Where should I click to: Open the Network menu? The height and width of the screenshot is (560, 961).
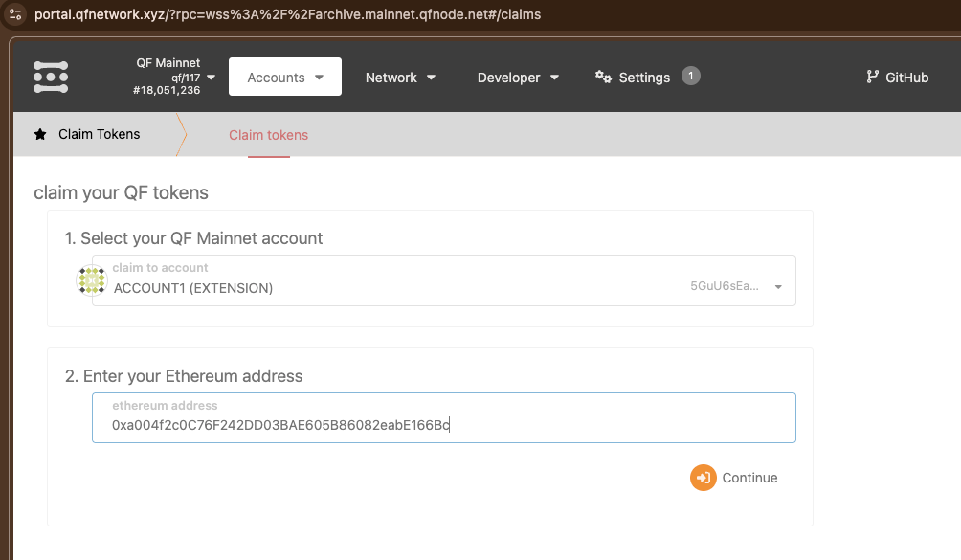[400, 78]
